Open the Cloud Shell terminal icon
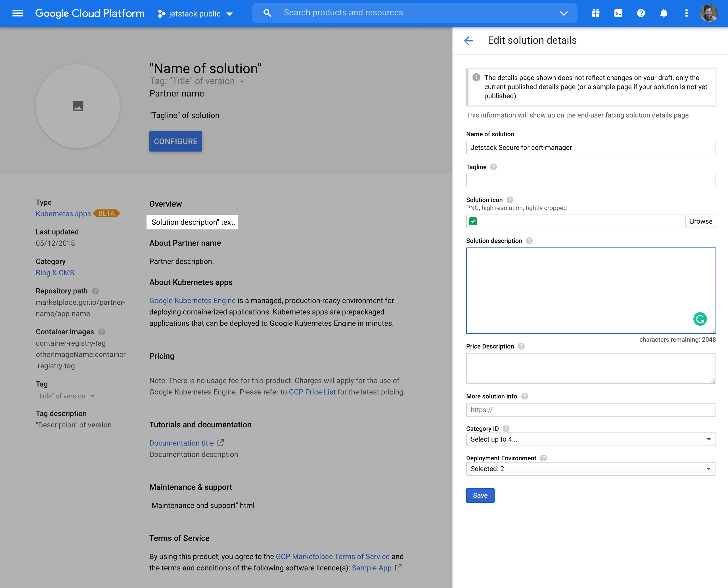The image size is (728, 588). click(618, 13)
